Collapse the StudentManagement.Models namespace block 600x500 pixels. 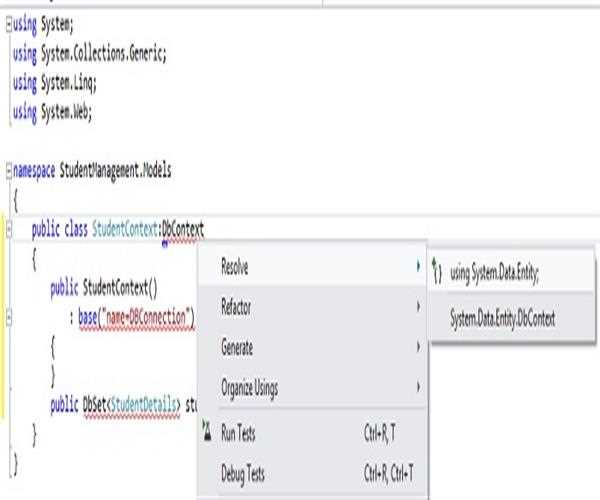[7, 171]
